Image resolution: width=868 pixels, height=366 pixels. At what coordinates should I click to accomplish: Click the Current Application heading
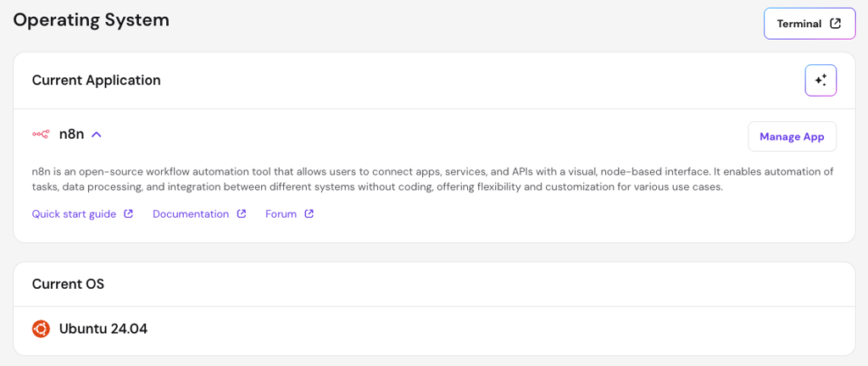pyautogui.click(x=97, y=80)
